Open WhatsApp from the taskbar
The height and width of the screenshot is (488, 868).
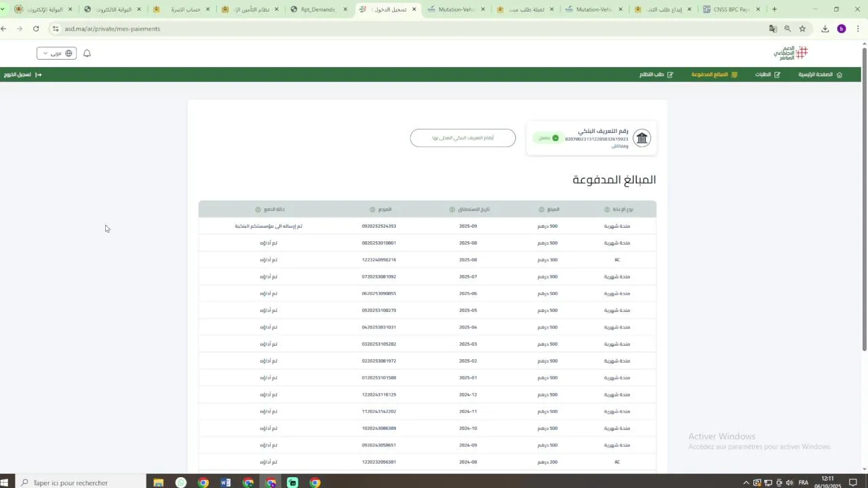[x=181, y=483]
